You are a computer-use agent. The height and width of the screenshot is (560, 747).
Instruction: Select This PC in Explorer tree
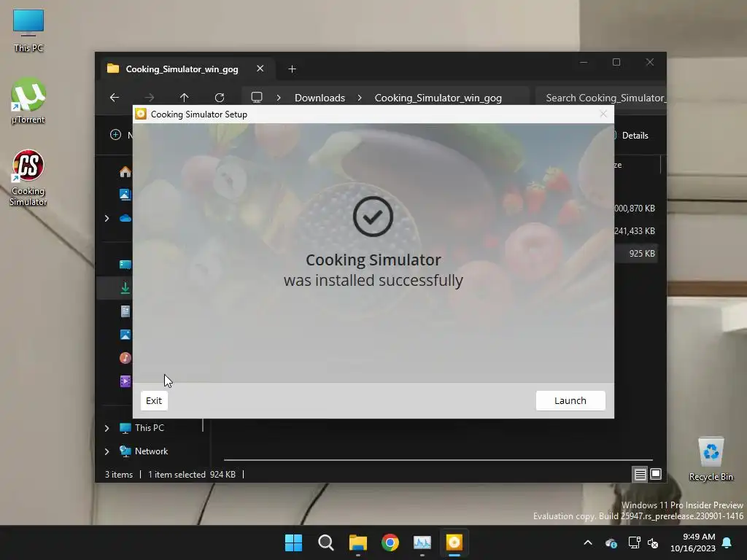[149, 427]
